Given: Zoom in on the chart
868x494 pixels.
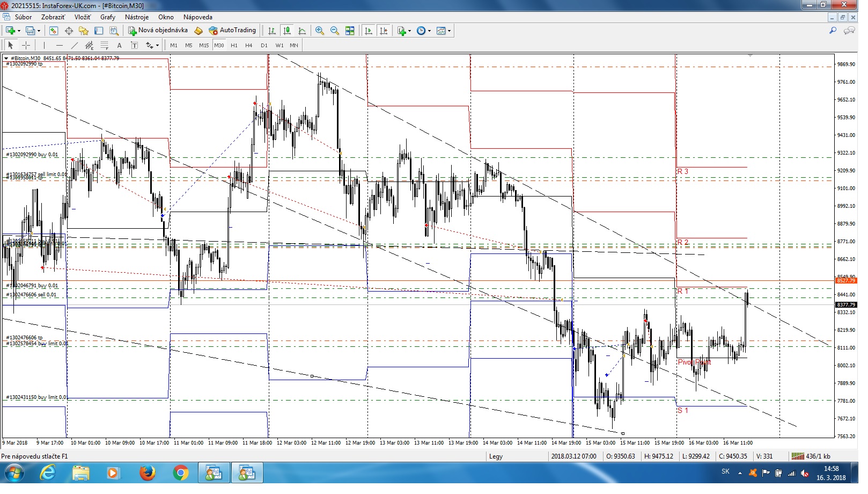Looking at the screenshot, I should click(320, 31).
